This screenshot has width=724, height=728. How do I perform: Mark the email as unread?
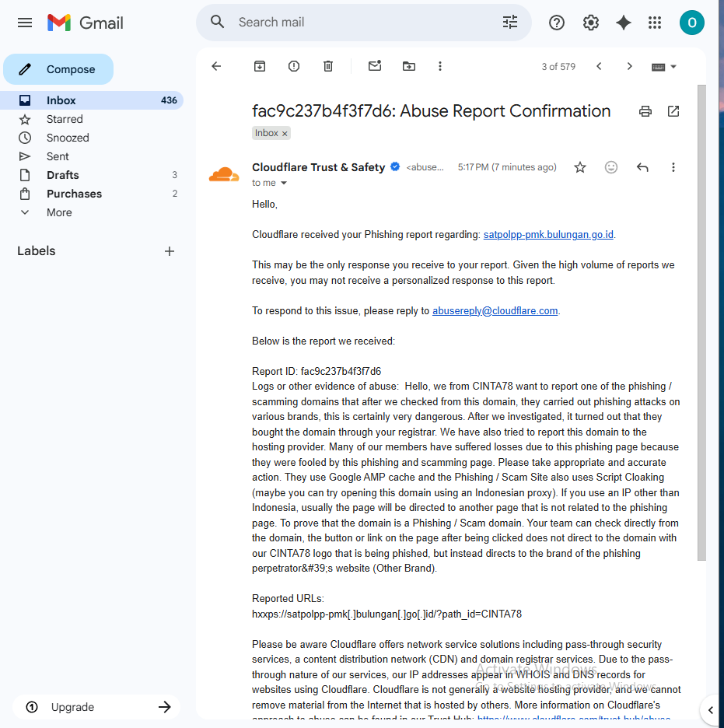pyautogui.click(x=375, y=66)
